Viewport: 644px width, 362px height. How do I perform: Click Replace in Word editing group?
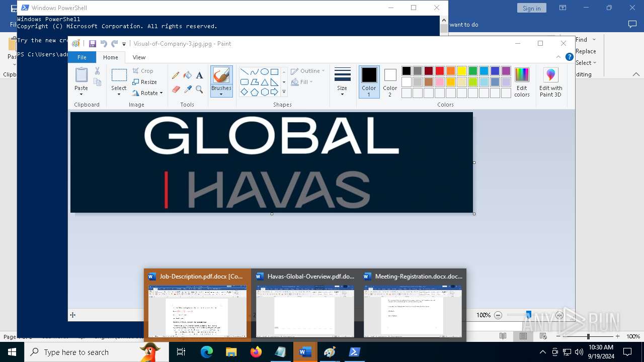point(586,51)
